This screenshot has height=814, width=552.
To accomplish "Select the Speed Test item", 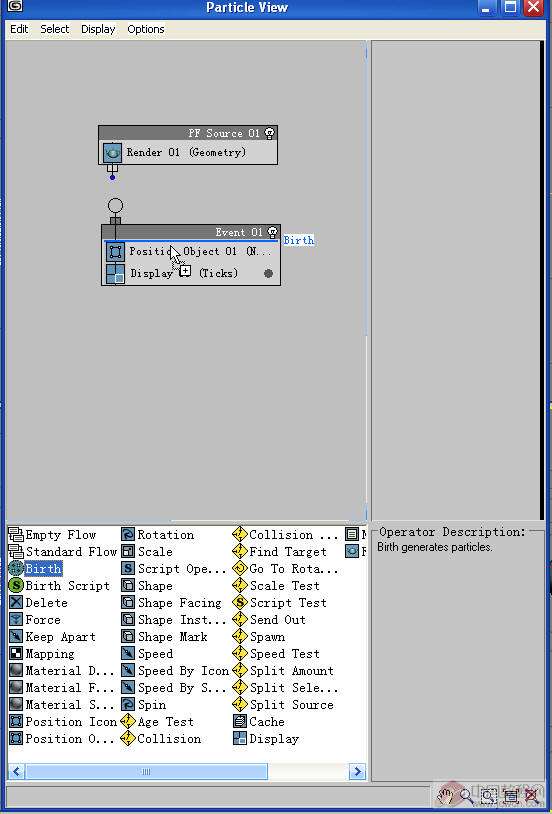I will click(276, 654).
